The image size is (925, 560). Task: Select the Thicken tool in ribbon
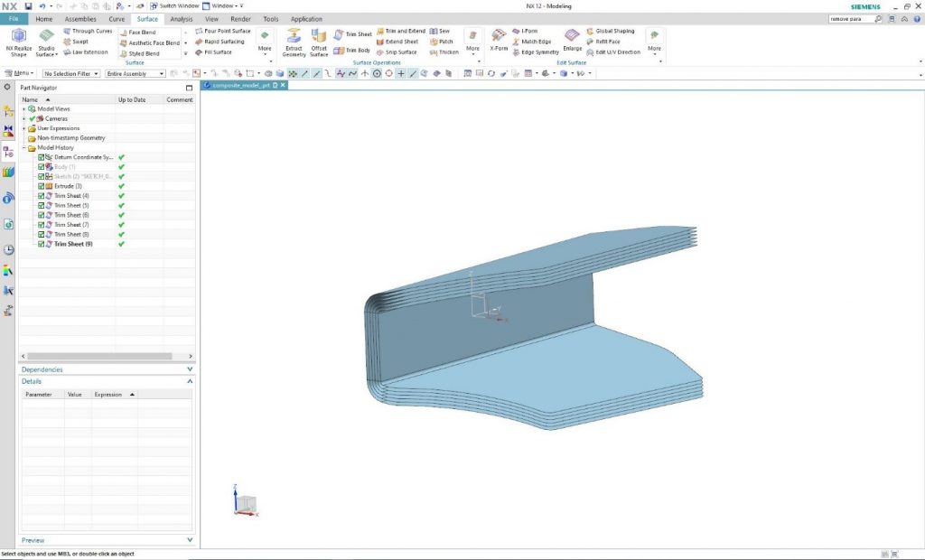pos(444,52)
